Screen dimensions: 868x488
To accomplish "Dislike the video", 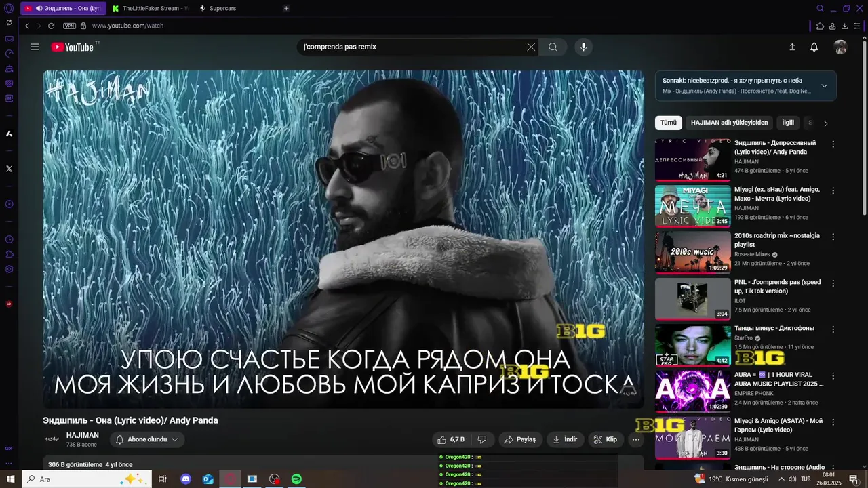I will tap(482, 439).
